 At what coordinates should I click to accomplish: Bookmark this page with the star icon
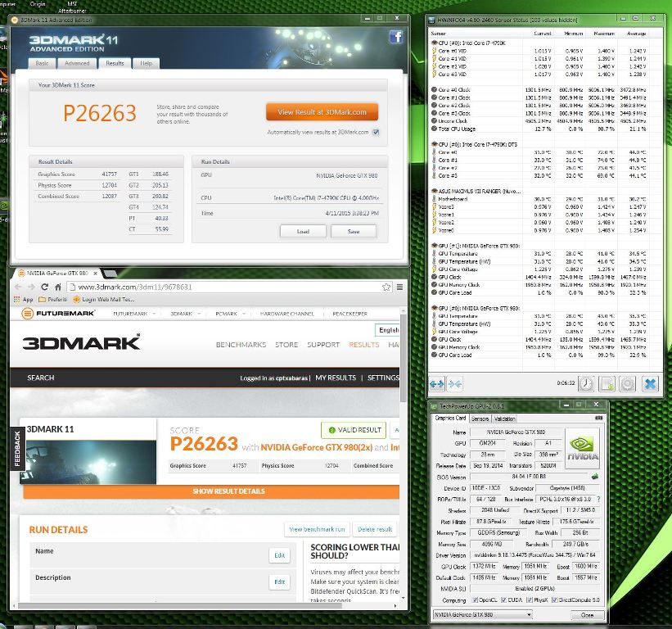pos(386,287)
